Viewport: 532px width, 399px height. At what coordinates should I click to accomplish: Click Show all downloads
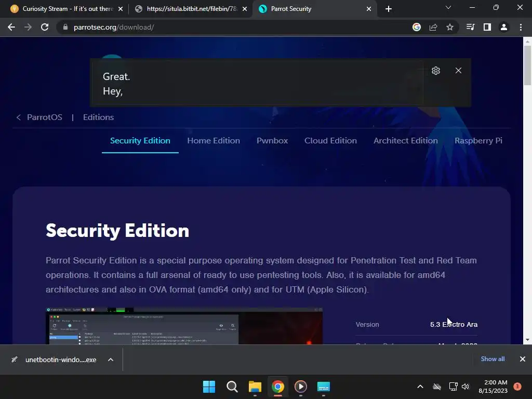(493, 359)
